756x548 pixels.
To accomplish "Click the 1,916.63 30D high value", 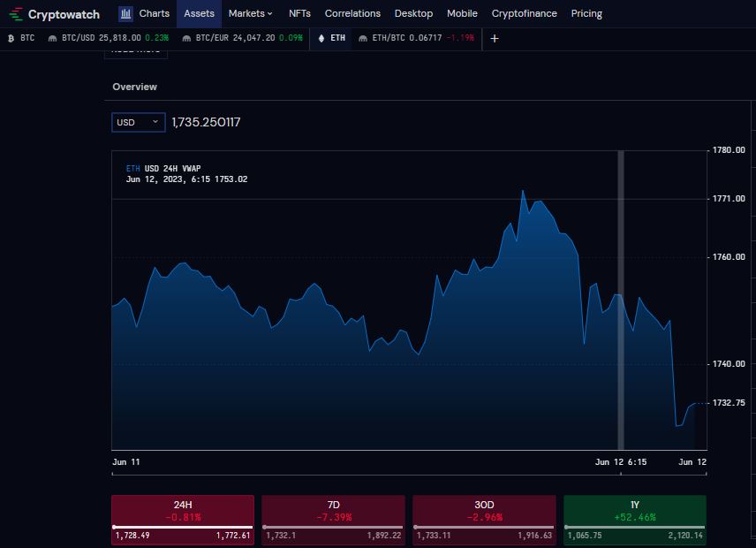I will [x=534, y=536].
